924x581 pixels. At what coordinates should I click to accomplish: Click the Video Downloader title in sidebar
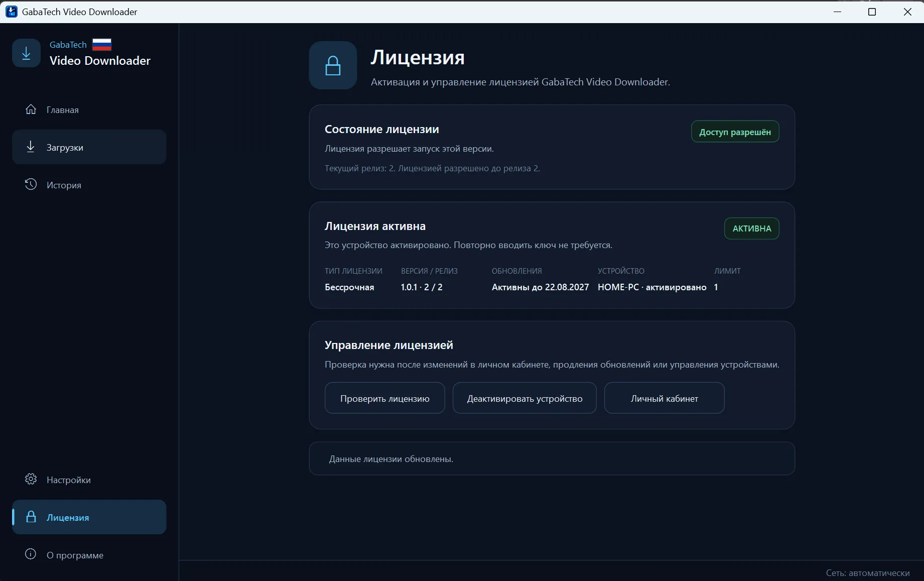click(100, 61)
